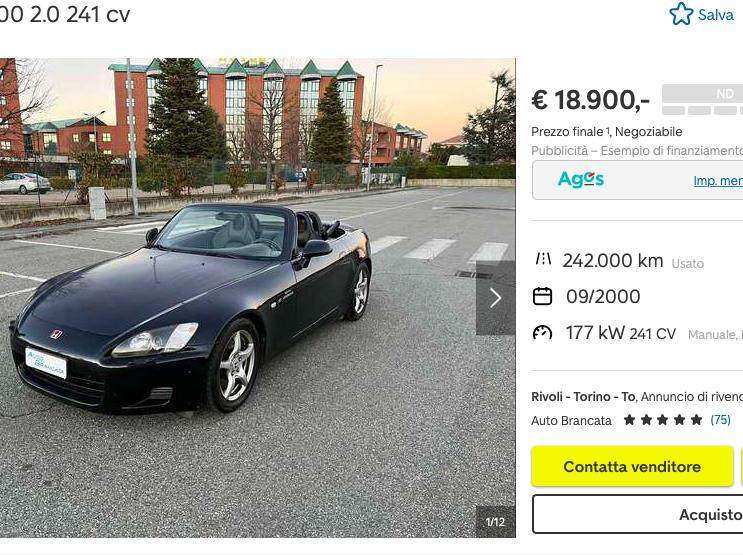
Task: Click the 1/12 photo counter
Action: tap(495, 522)
